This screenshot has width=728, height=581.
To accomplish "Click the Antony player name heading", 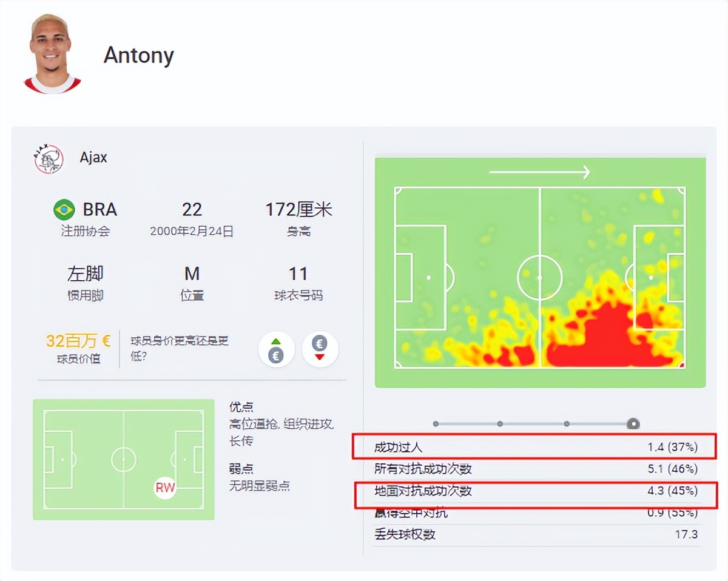I will coord(139,55).
